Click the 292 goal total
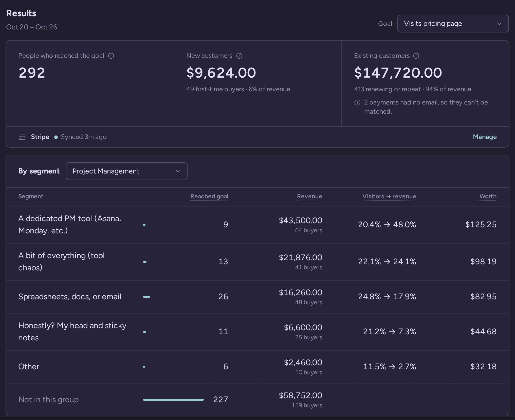Image resolution: width=515 pixels, height=420 pixels. click(32, 73)
